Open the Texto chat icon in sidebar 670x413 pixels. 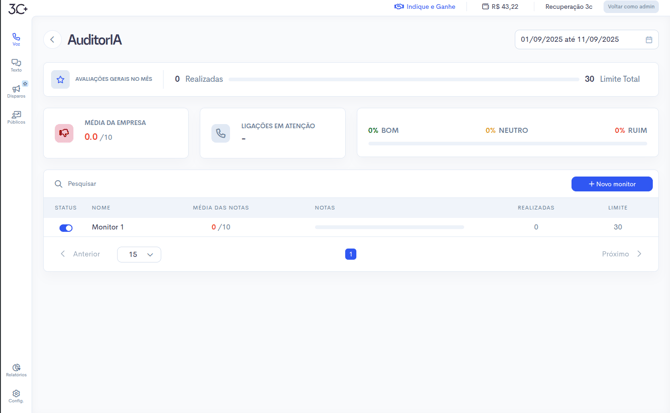[x=16, y=65]
